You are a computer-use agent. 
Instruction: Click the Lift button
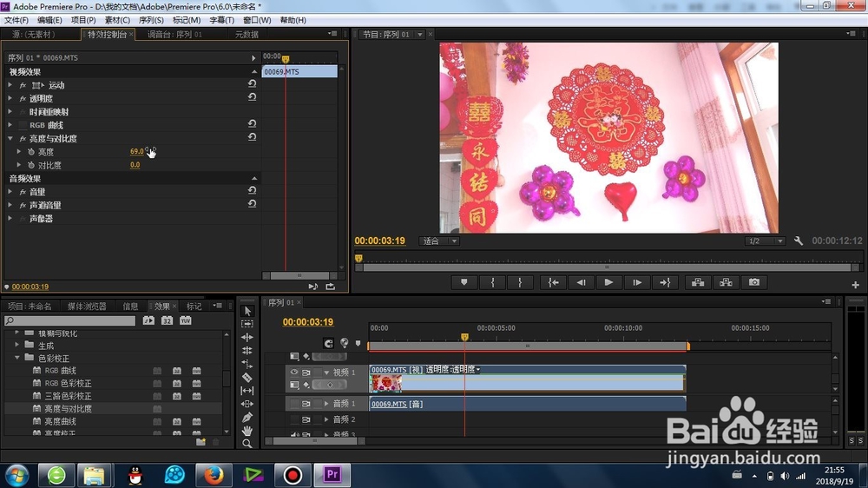pyautogui.click(x=698, y=282)
